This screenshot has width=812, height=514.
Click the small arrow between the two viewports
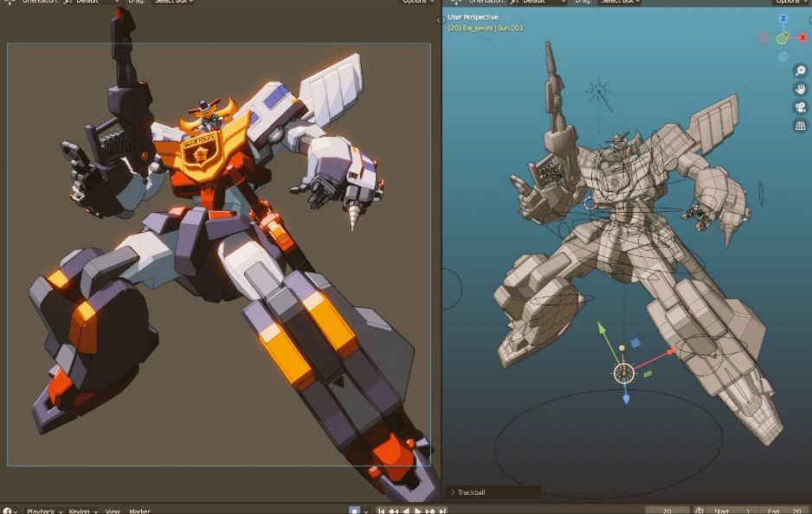tap(439, 20)
